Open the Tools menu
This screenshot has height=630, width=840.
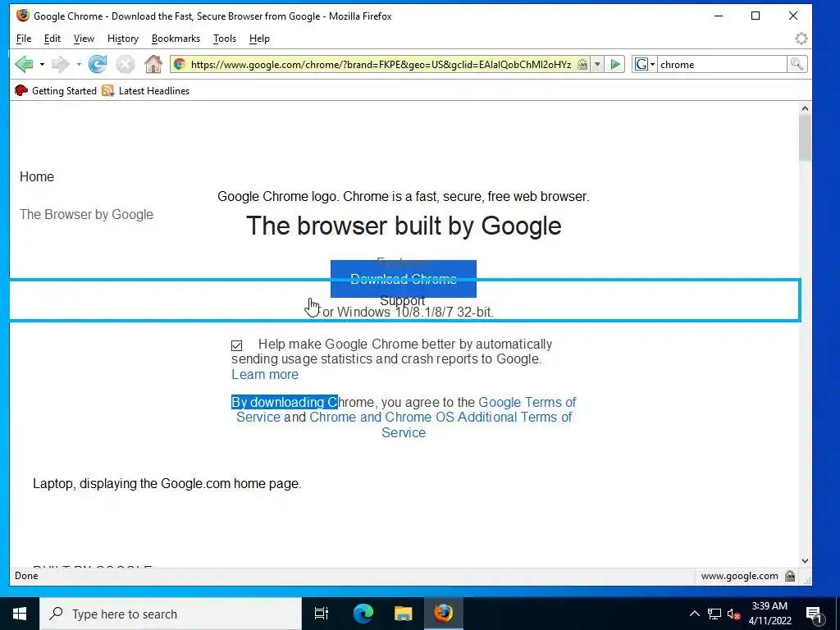click(225, 39)
